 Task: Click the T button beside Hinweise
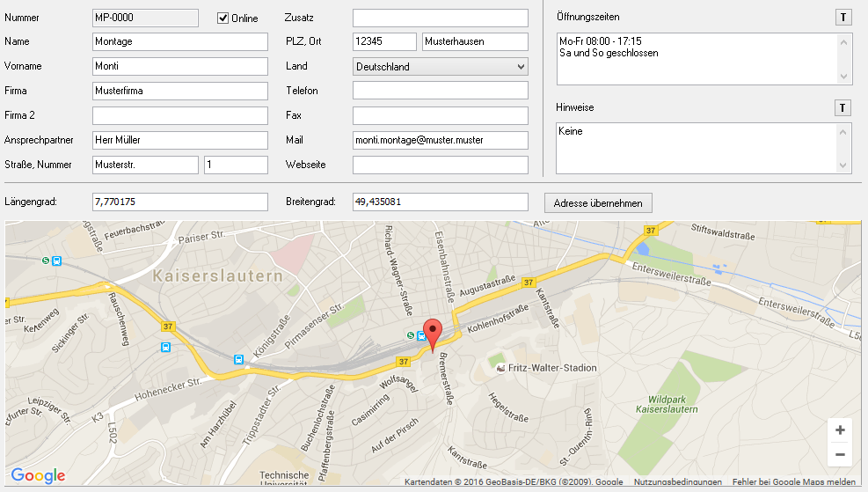842,107
